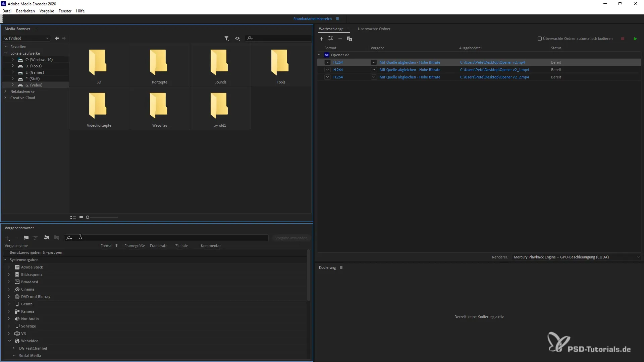Expand the C: (Windows 10) drive

[x=13, y=59]
